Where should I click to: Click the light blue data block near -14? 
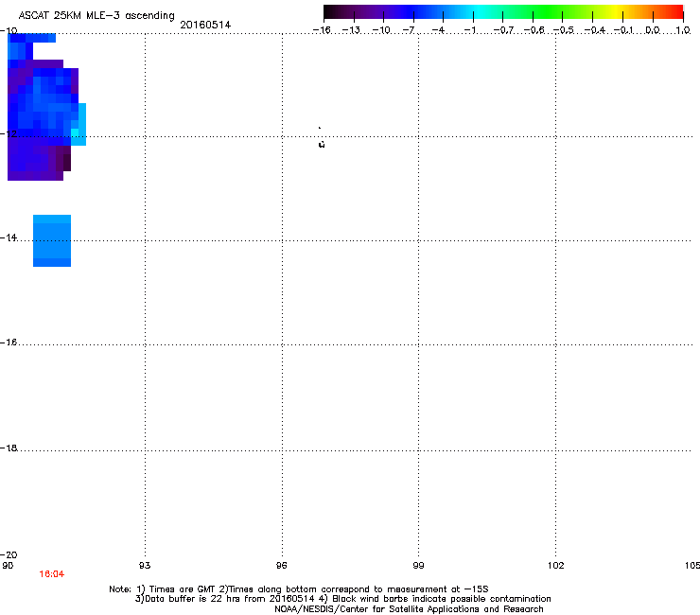(x=52, y=240)
